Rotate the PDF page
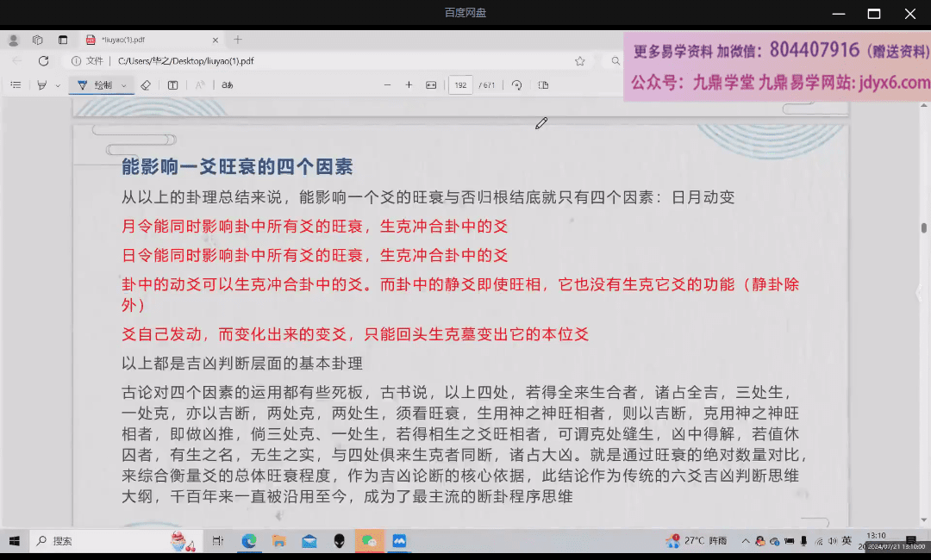Screen dimensions: 931x560 (516, 85)
